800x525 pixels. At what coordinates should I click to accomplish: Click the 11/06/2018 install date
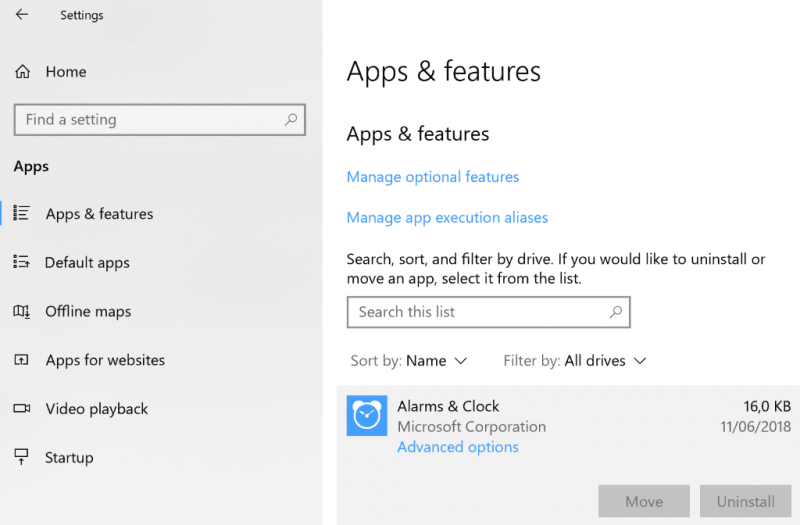coord(755,427)
